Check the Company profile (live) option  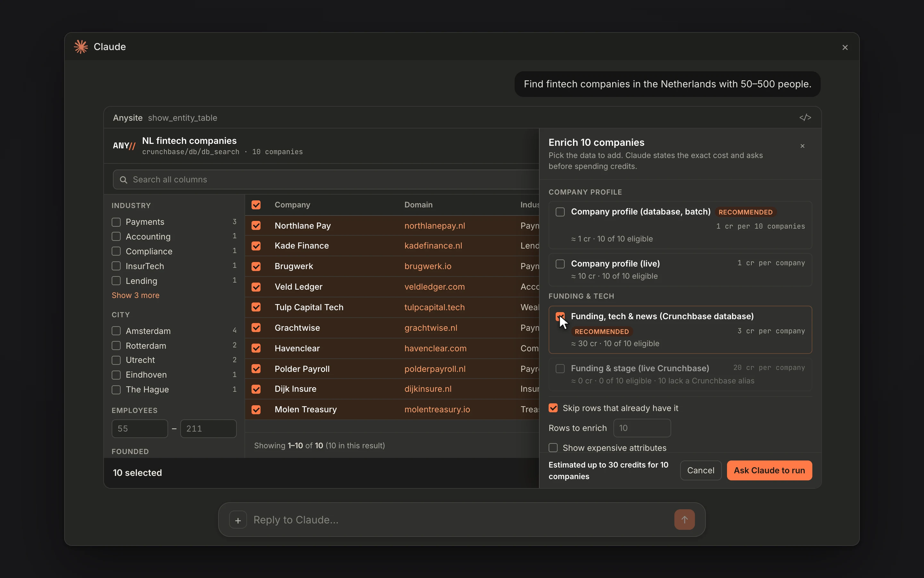click(560, 264)
